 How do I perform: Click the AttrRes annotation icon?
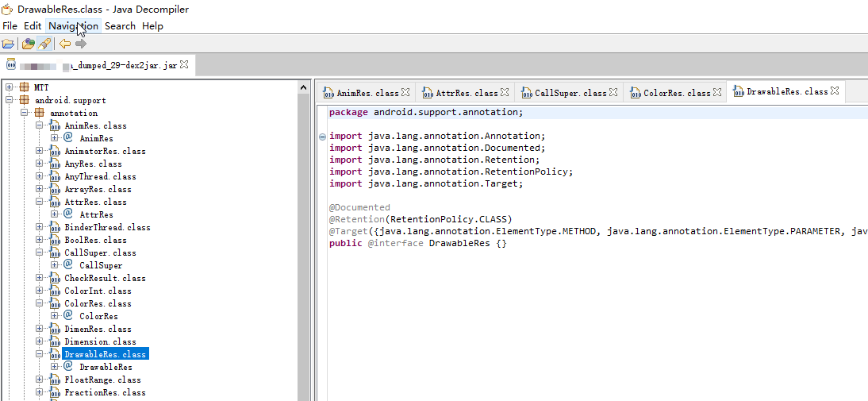(69, 214)
